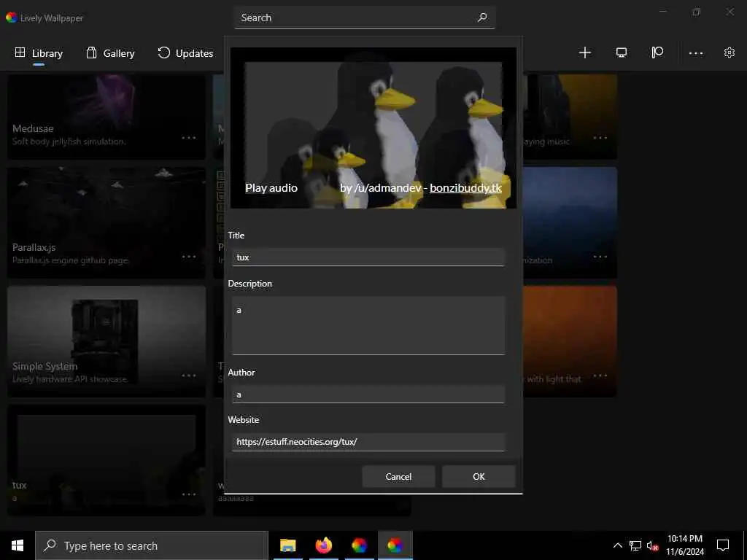Switch to the Updates tab
The width and height of the screenshot is (747, 560).
(185, 53)
